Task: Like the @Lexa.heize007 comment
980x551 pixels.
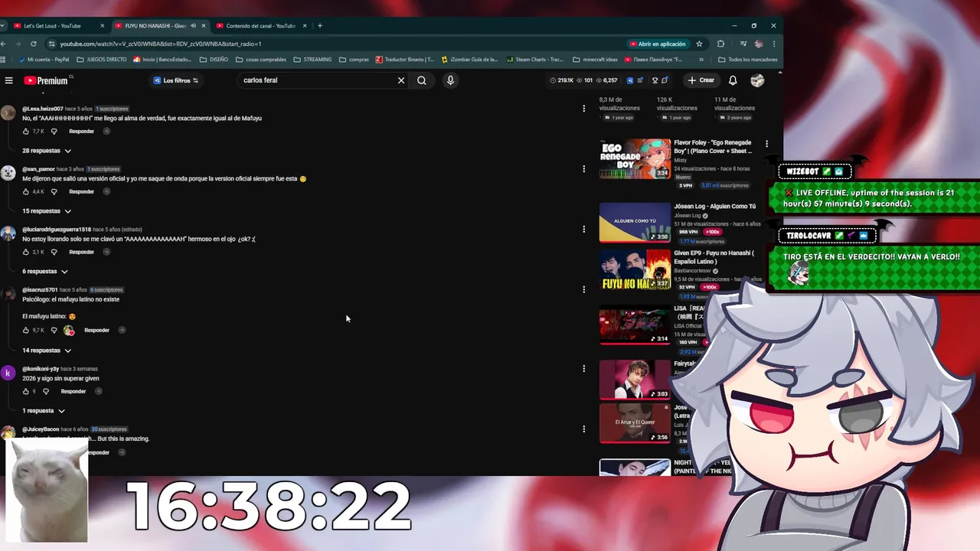Action: click(x=25, y=132)
